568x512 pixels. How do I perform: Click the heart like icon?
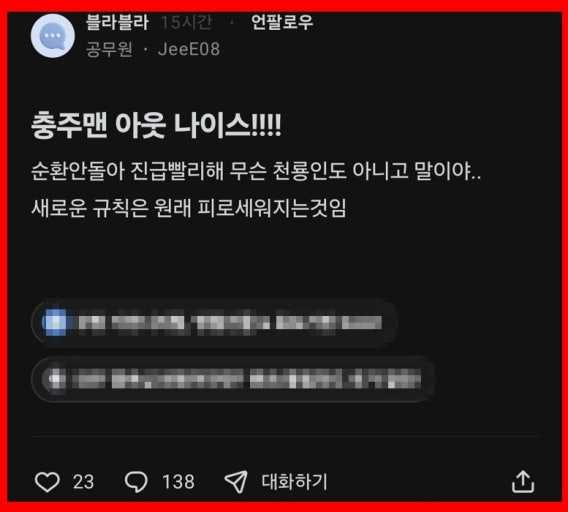[x=47, y=482]
